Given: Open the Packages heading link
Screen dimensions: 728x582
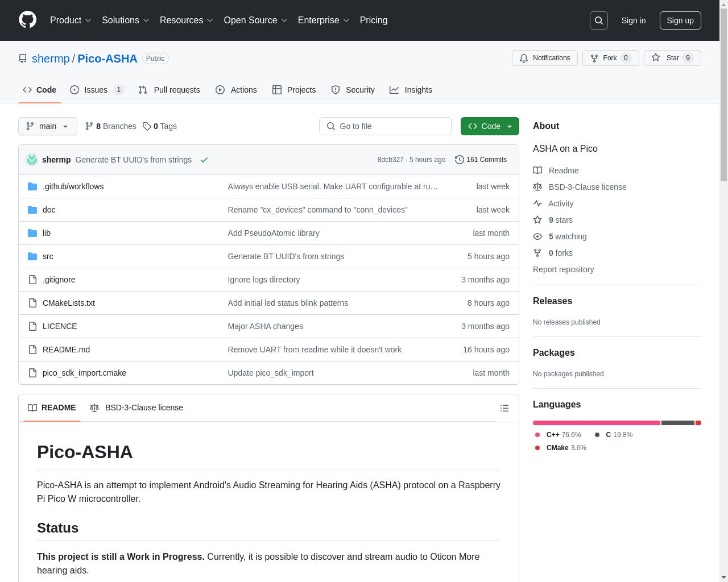Looking at the screenshot, I should pyautogui.click(x=553, y=353).
